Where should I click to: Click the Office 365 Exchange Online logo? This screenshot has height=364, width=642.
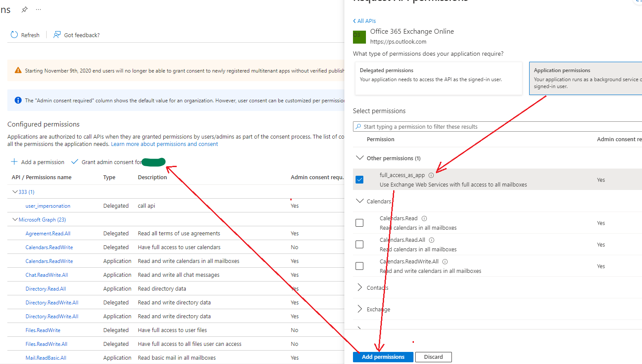coord(359,37)
